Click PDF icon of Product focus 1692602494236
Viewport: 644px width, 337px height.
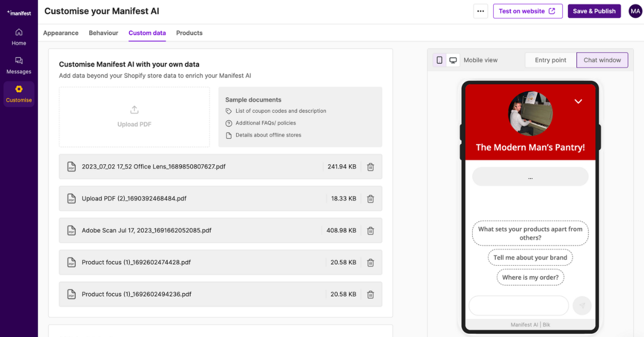71,295
